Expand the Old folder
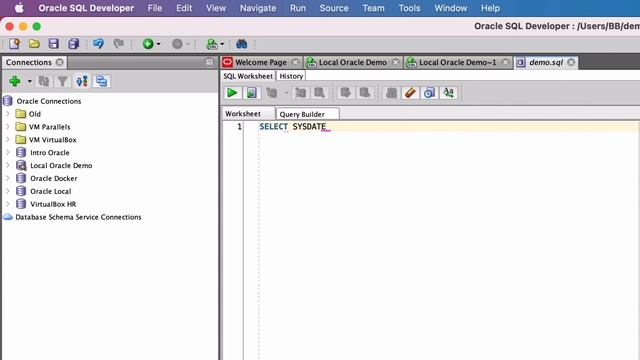 click(8, 114)
